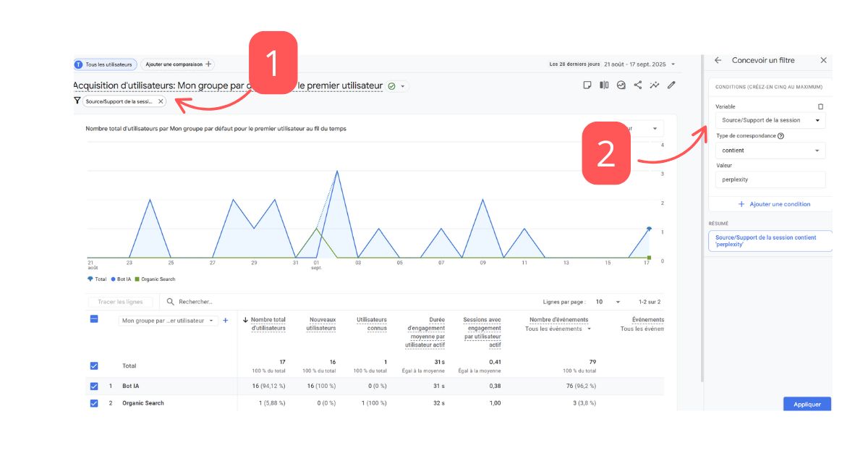The width and height of the screenshot is (868, 456).
Task: Click the 'Nouveaux utilisateurs' column header
Action: (323, 324)
